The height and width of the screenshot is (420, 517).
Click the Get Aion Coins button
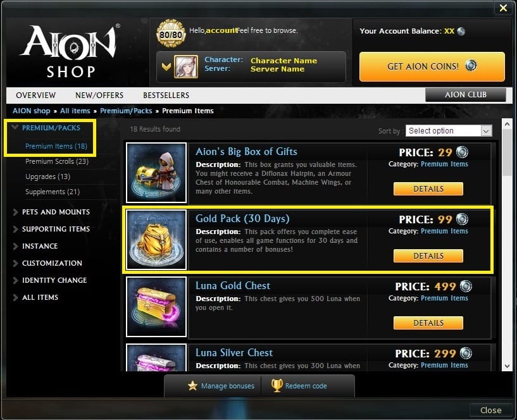pos(432,66)
